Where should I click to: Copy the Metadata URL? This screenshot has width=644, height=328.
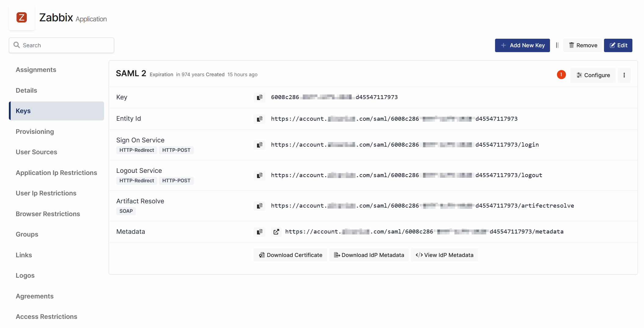(259, 232)
